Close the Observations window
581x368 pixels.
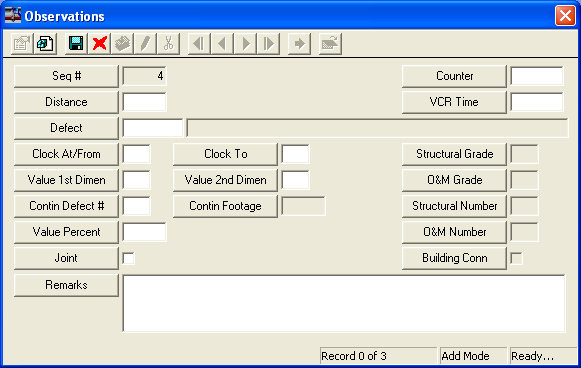coord(565,16)
